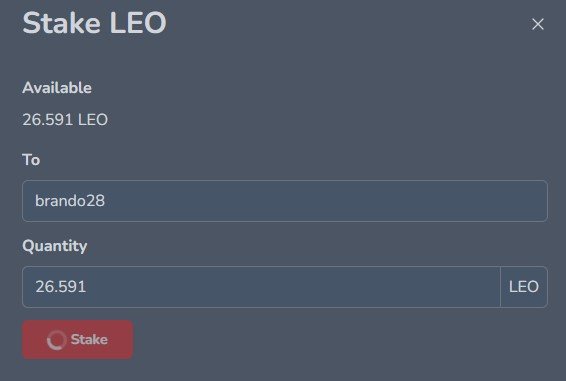This screenshot has width=566, height=381.
Task: Click the loading spinner on Stake button
Action: (x=56, y=340)
